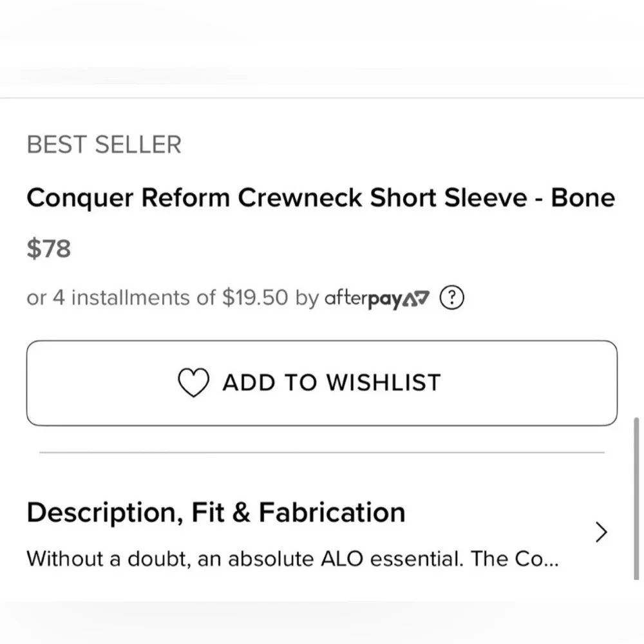Click the Conquer Reform Crewneck product title
The height and width of the screenshot is (644, 644).
(320, 198)
